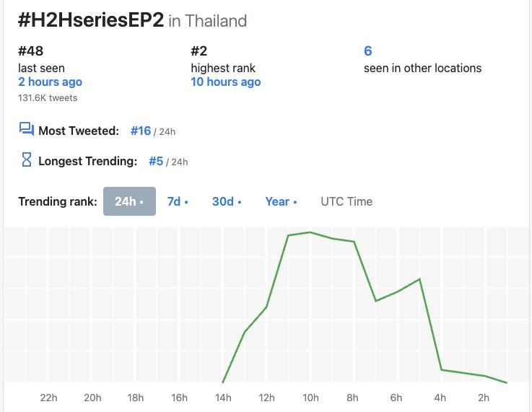Click the #16 Most Tweeted rank link
The height and width of the screenshot is (412, 532).
141,131
